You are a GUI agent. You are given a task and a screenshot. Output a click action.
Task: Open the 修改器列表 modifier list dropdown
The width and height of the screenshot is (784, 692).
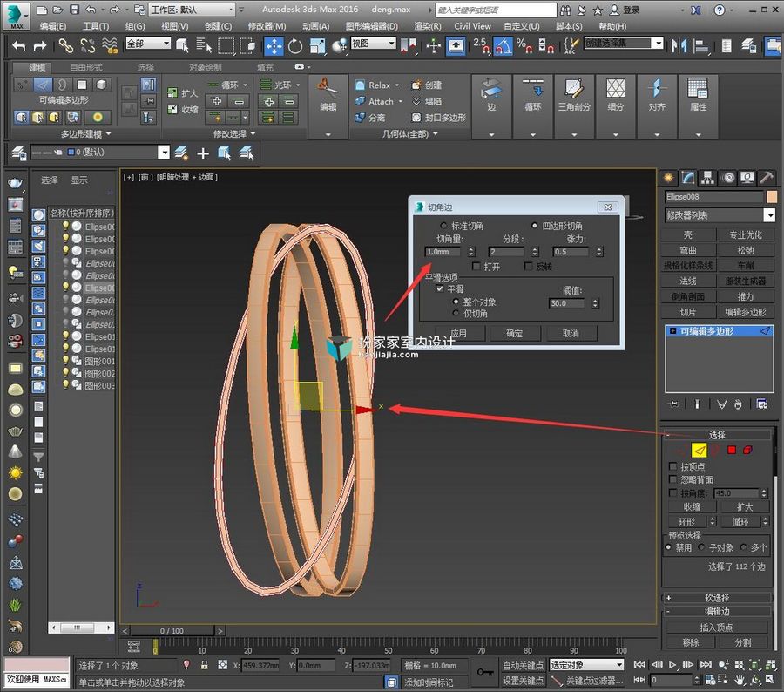click(719, 215)
